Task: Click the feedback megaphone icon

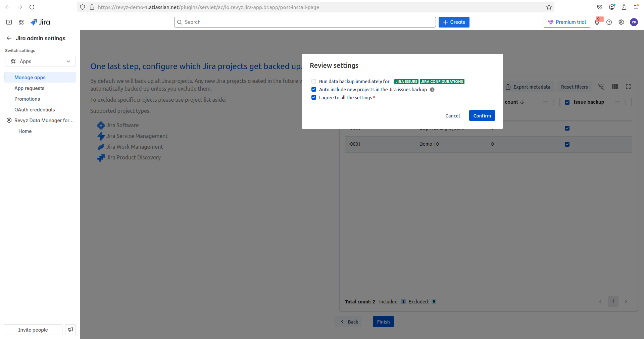Action: [70, 330]
